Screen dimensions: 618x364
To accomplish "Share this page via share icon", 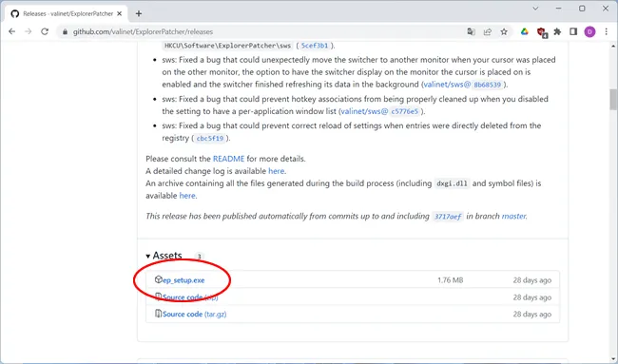I will click(488, 32).
